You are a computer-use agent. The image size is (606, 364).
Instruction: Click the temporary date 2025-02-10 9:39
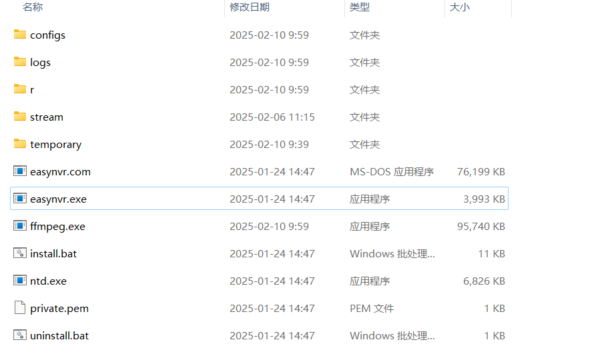pyautogui.click(x=269, y=145)
